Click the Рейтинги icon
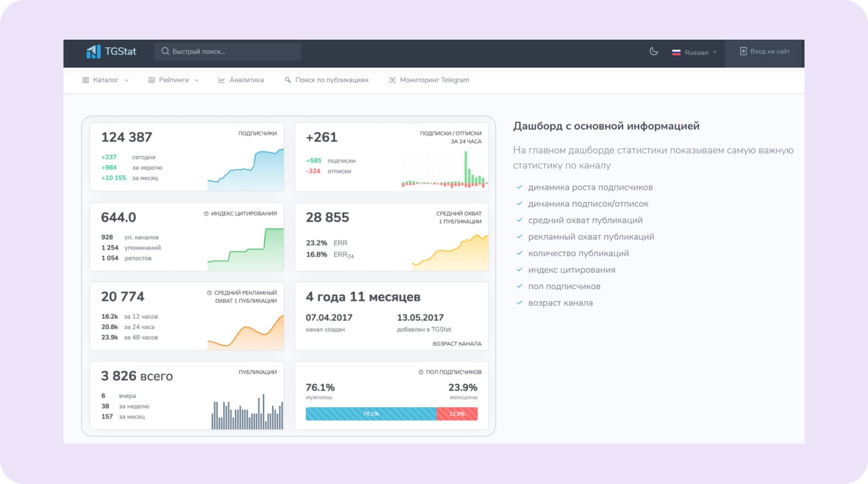This screenshot has width=868, height=484. 151,80
